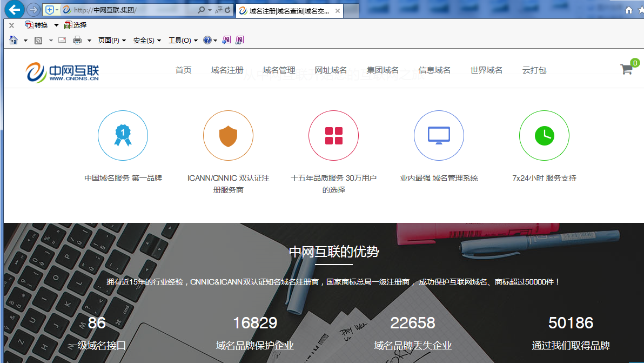This screenshot has width=644, height=363.
Task: Expand the Home page options dropdown
Action: click(25, 40)
